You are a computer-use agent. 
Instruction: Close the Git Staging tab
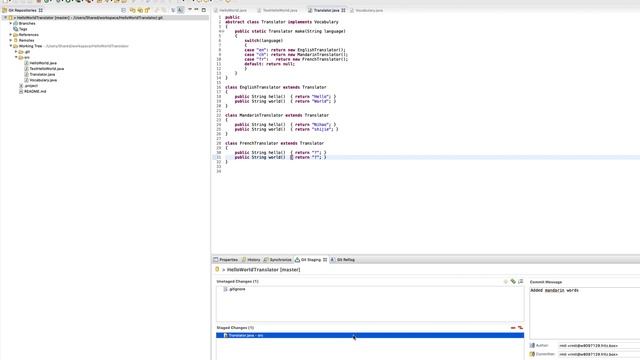tap(325, 260)
